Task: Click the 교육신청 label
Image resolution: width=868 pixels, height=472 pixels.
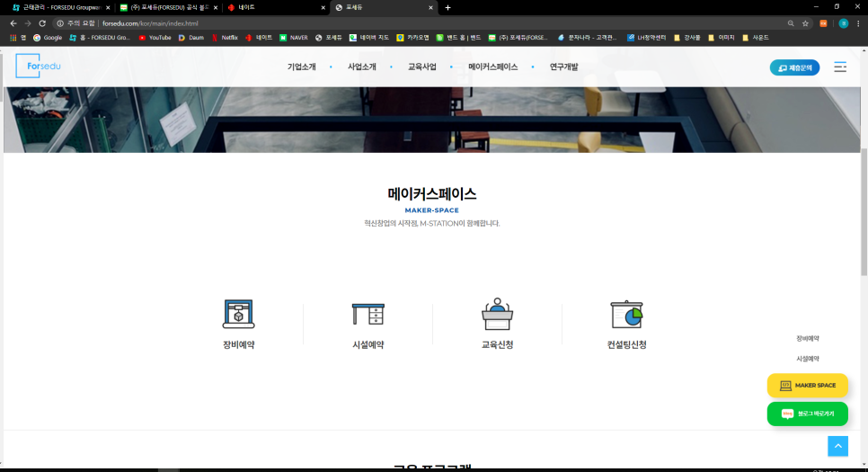Action: pos(497,344)
